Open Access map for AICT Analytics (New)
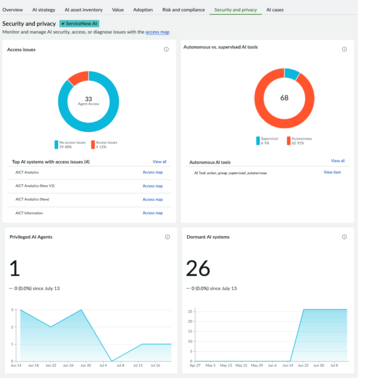The width and height of the screenshot is (389, 378). (x=153, y=199)
